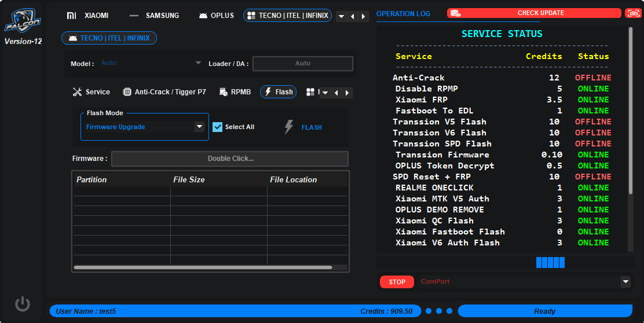Click the Credits : 909.50 status

pyautogui.click(x=386, y=311)
